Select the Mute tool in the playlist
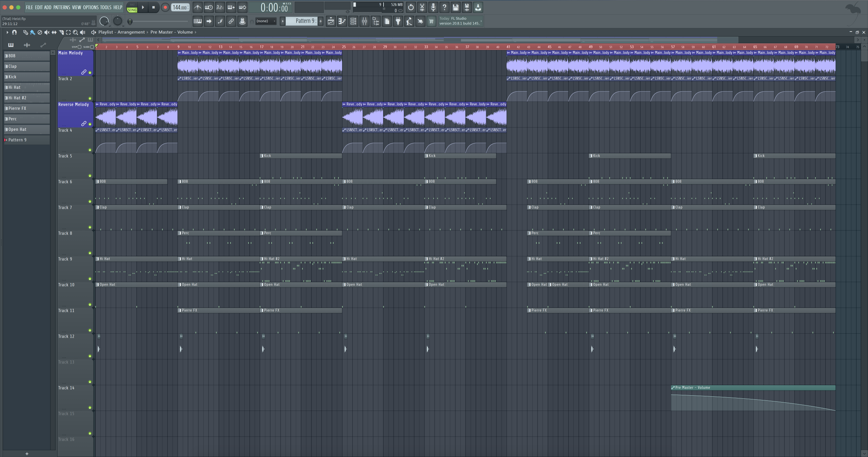Screen dimensions: 868x457 coord(47,32)
